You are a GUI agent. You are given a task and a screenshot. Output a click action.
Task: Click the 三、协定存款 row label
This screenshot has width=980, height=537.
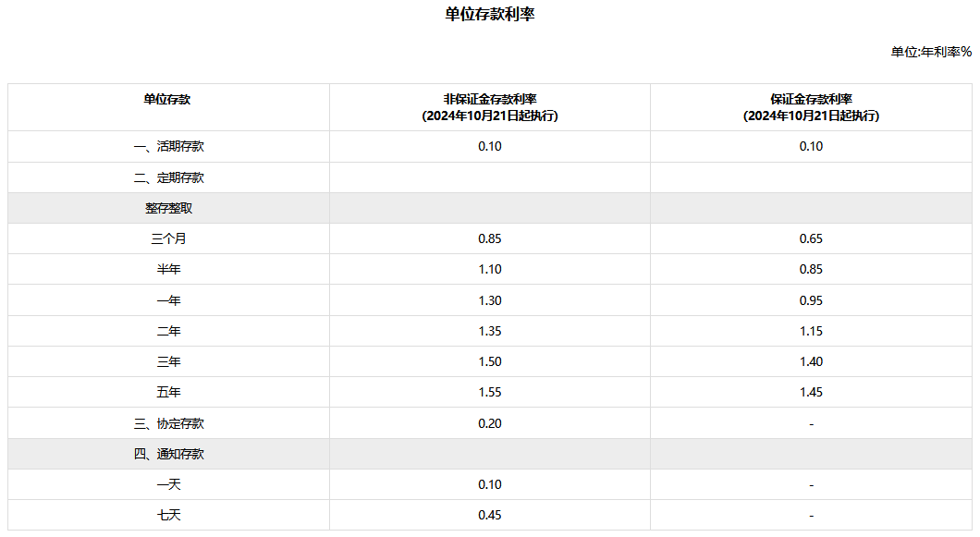coord(169,424)
